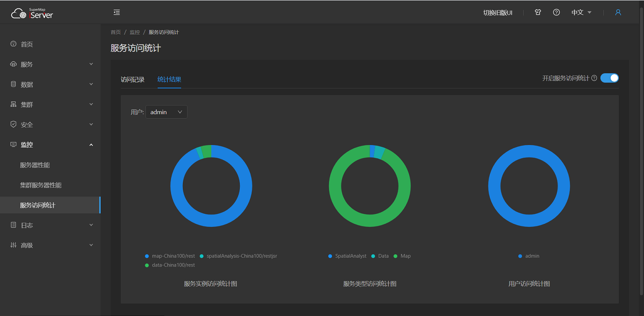
Task: Switch to the 访问记录 tab
Action: [x=132, y=80]
